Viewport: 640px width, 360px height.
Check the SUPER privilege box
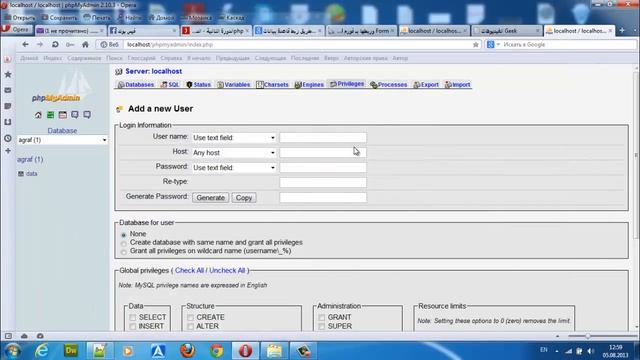pyautogui.click(x=322, y=327)
